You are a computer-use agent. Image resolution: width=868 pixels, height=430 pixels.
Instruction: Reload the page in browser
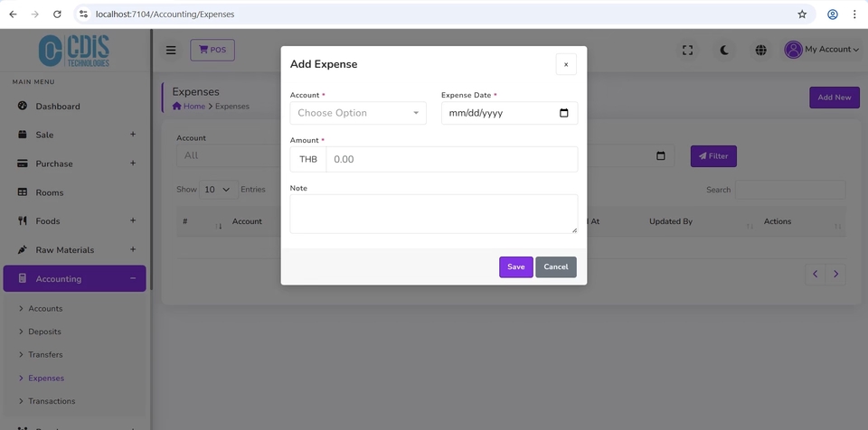pos(57,14)
